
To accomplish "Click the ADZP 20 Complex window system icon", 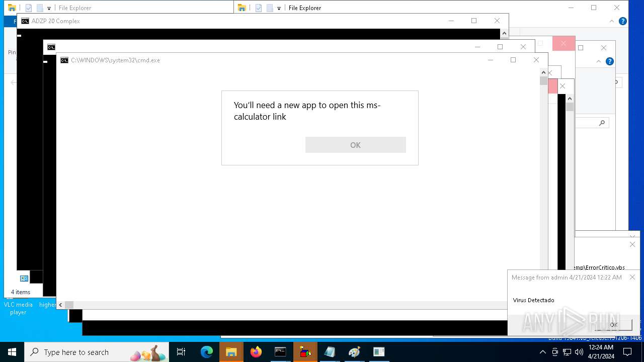I will (x=25, y=21).
